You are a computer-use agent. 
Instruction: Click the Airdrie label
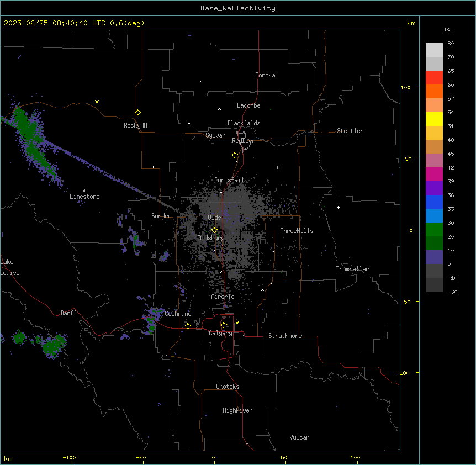pos(223,297)
